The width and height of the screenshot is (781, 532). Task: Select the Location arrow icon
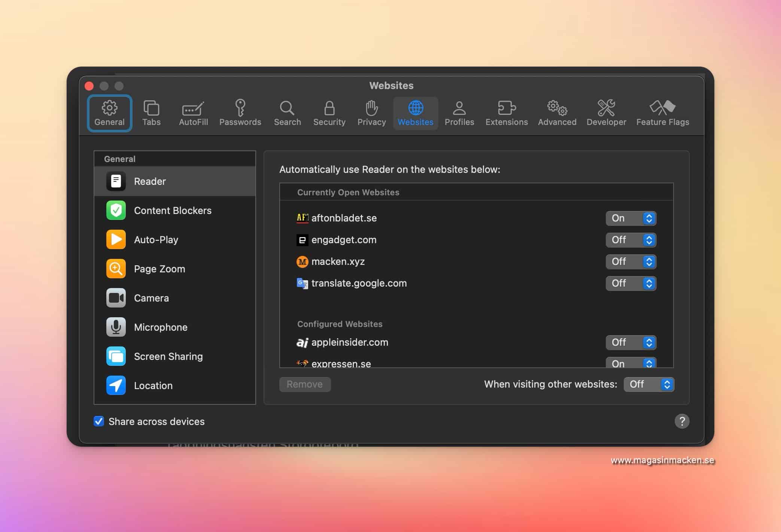click(x=116, y=385)
